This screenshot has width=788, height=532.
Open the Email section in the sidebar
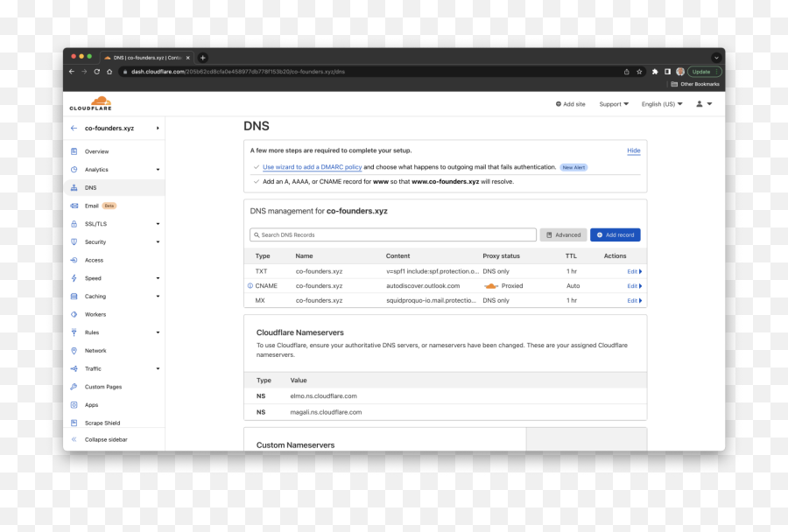(91, 206)
